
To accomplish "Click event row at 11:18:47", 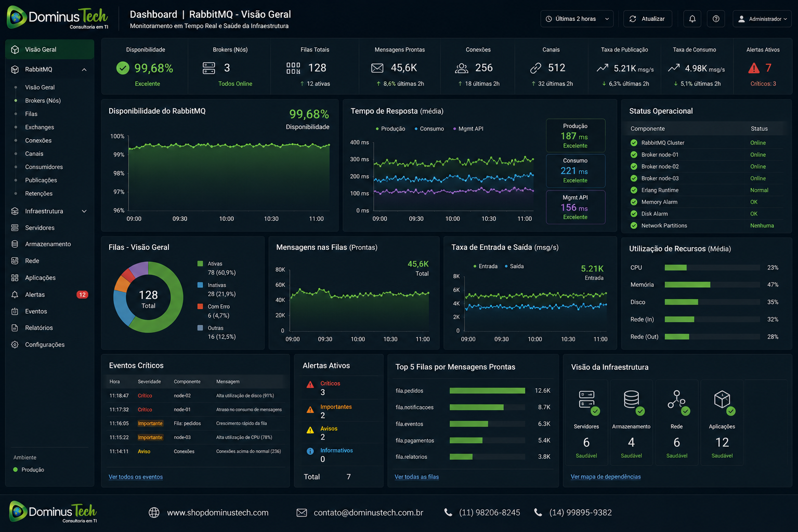I will point(195,396).
